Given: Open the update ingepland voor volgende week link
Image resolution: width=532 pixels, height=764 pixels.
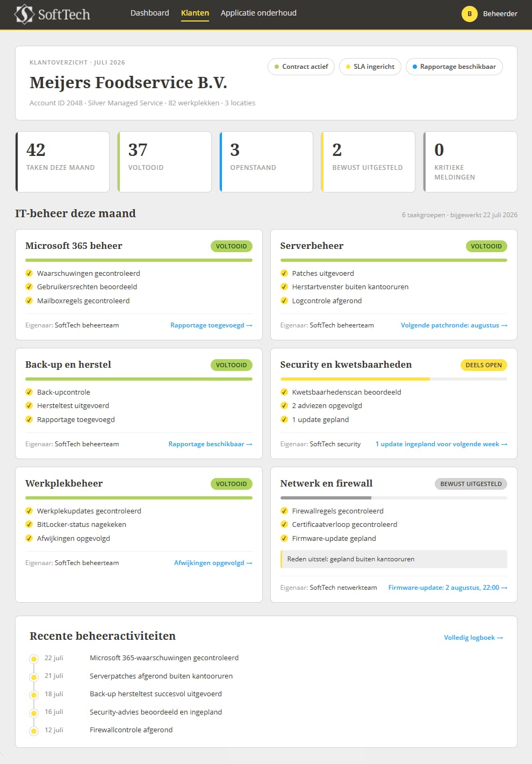Looking at the screenshot, I should [x=441, y=444].
